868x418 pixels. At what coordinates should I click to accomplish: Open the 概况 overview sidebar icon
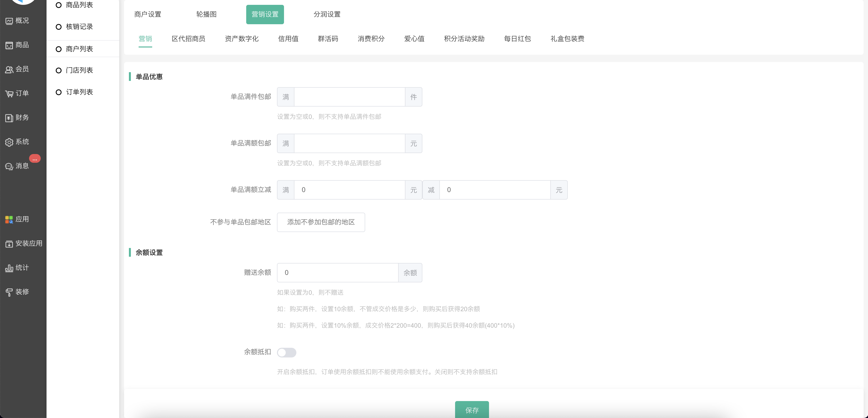point(9,21)
